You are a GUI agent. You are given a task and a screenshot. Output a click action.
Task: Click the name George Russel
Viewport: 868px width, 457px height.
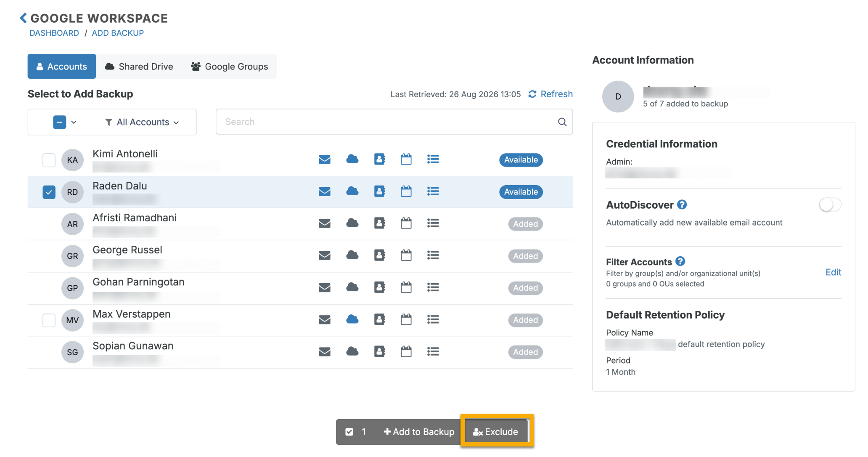pyautogui.click(x=127, y=250)
